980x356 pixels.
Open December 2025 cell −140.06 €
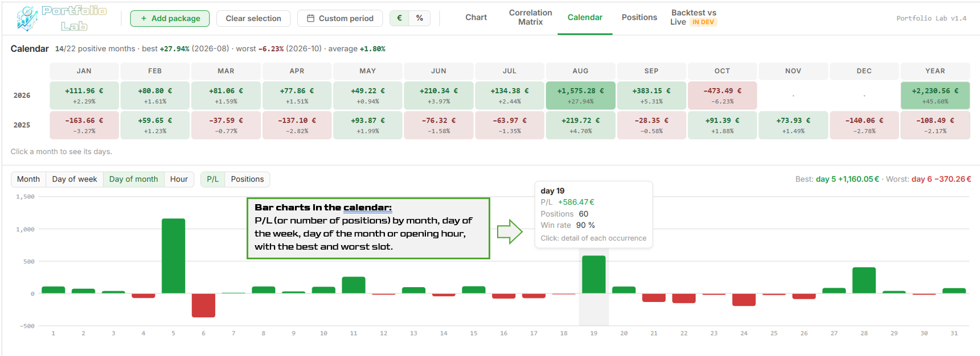tap(864, 125)
